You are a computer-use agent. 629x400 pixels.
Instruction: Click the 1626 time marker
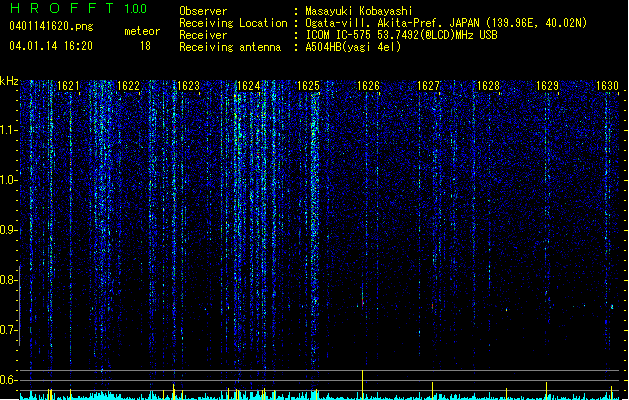point(368,86)
